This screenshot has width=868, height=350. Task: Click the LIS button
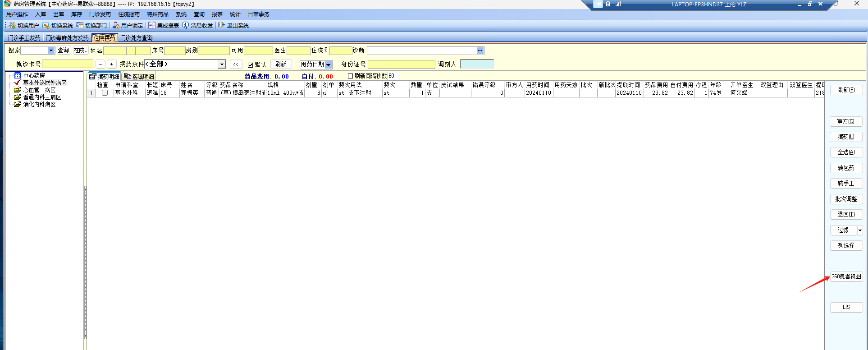tap(846, 307)
